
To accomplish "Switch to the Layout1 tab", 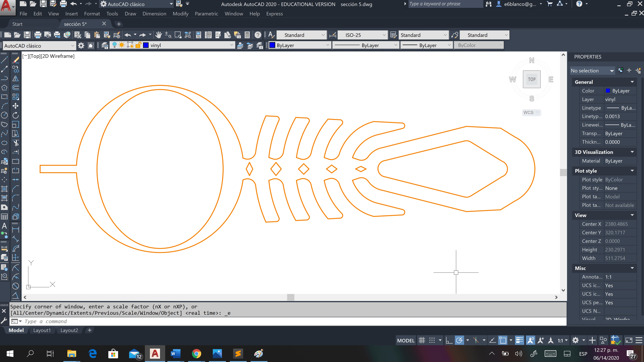I will point(42,330).
